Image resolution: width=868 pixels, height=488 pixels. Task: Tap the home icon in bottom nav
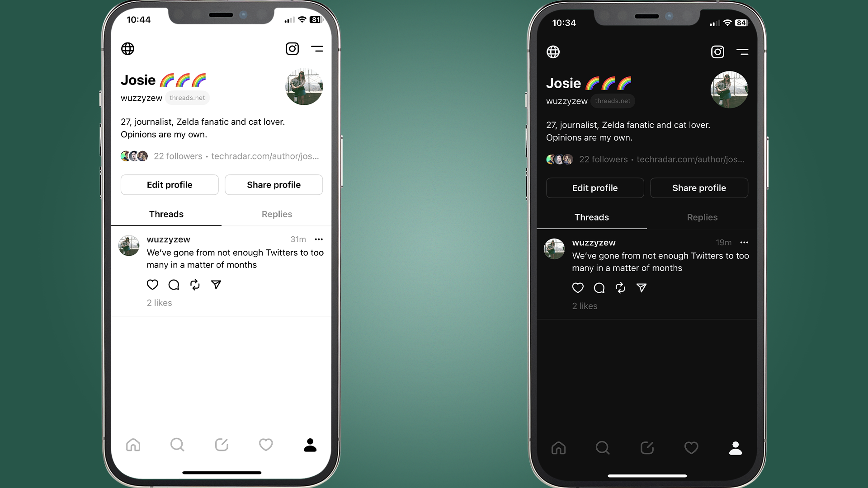133,445
